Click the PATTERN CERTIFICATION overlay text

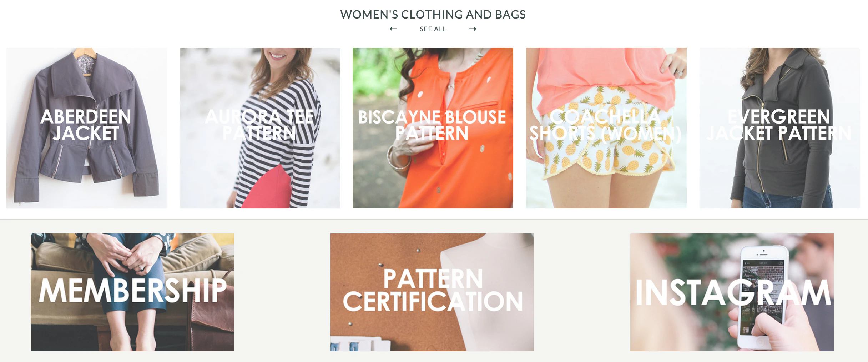433,290
